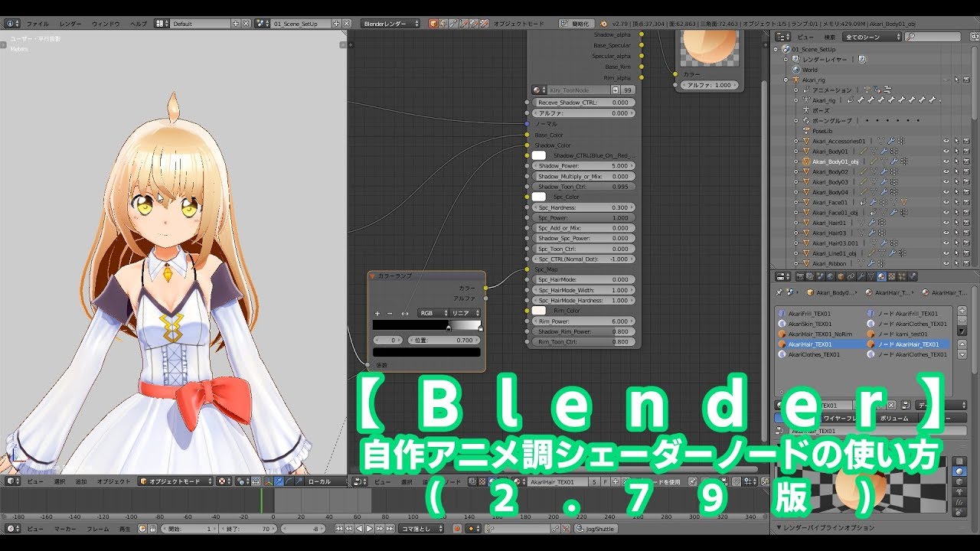Collapse the top Akari_rig hierarchy

786,80
